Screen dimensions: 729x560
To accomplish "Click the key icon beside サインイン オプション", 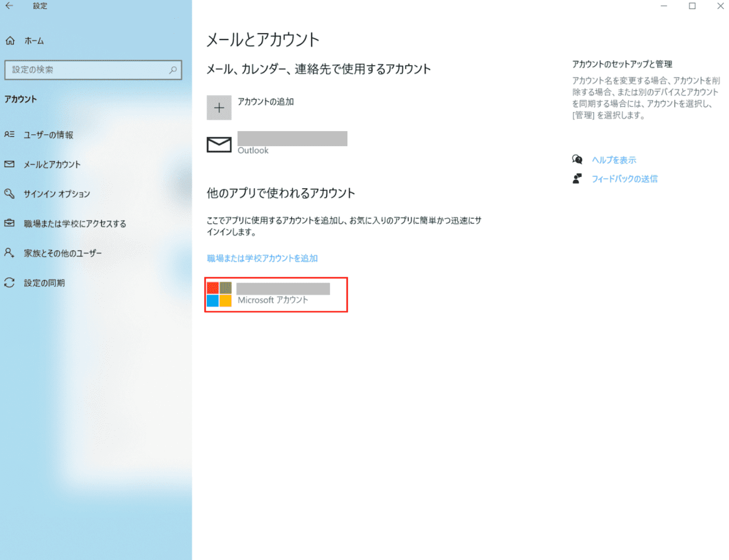I will click(9, 193).
